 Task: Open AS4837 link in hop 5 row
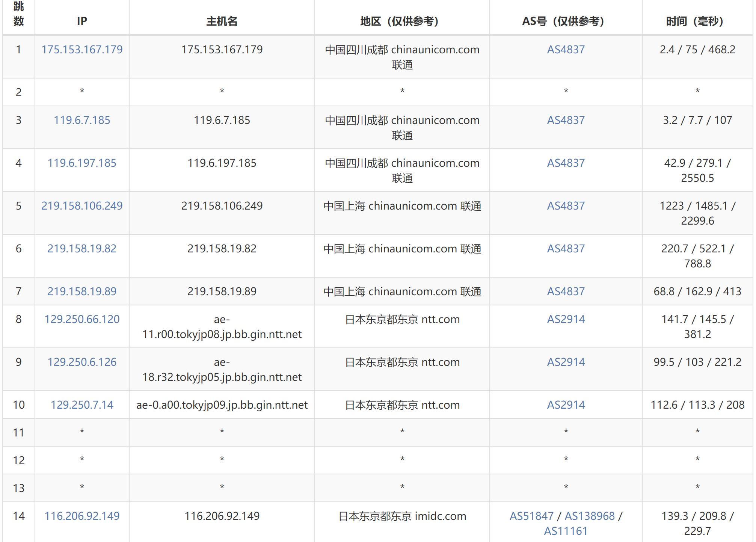566,206
